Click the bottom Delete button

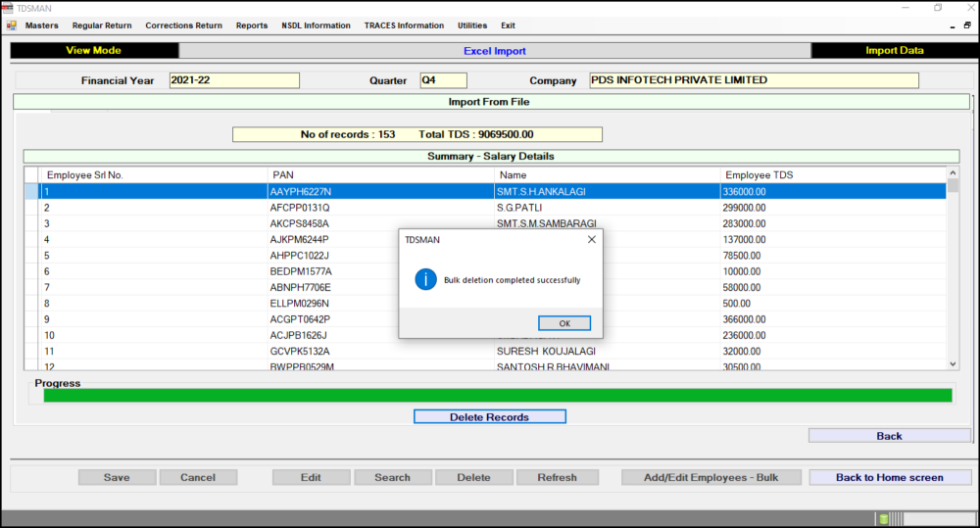(x=473, y=477)
